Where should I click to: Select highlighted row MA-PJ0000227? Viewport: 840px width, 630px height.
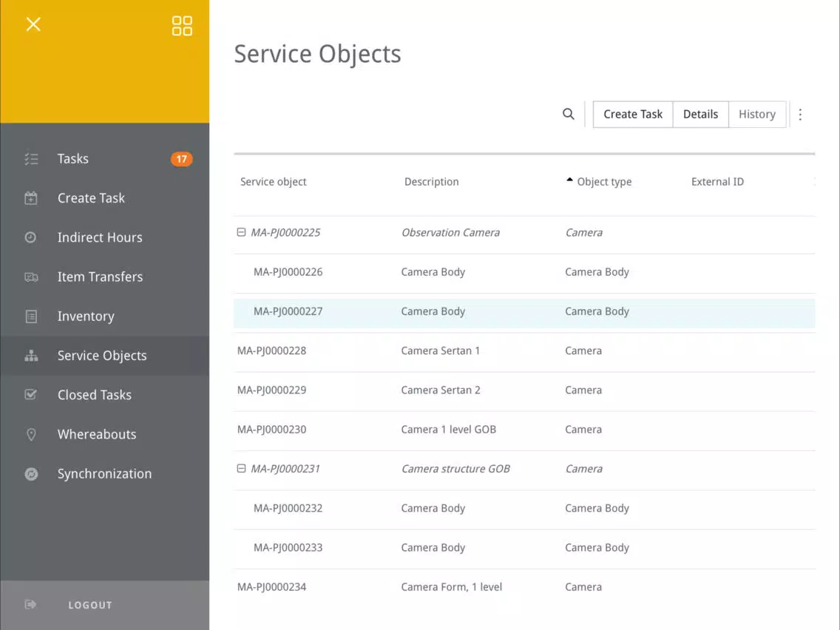(524, 312)
